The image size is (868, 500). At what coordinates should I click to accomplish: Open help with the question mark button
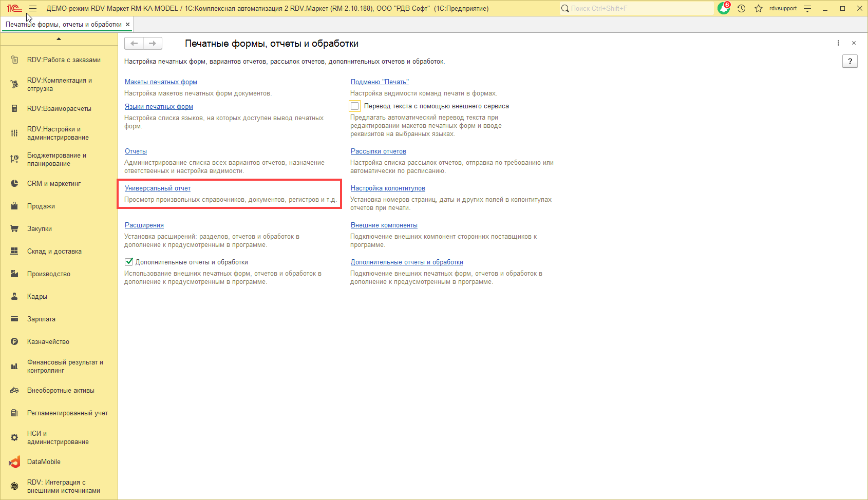(850, 62)
